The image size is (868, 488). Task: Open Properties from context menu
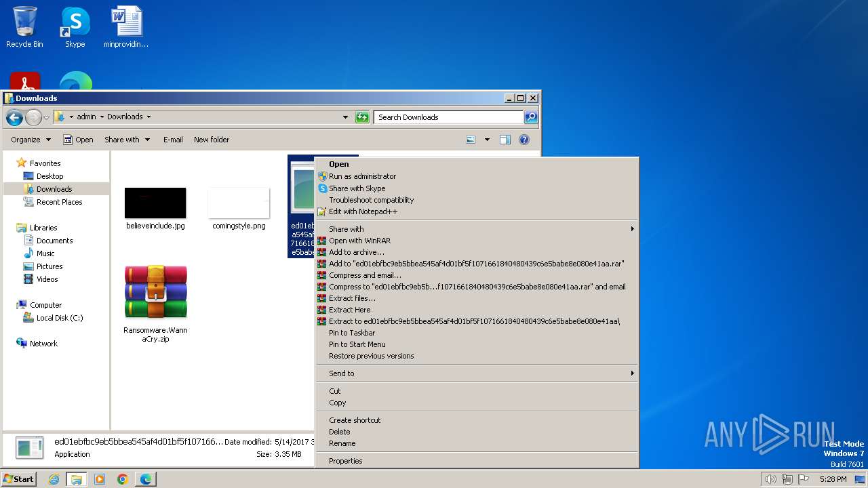(477, 461)
